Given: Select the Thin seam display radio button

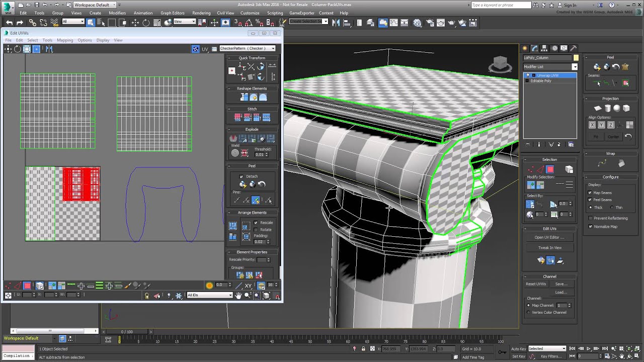Looking at the screenshot, I should click(x=612, y=207).
